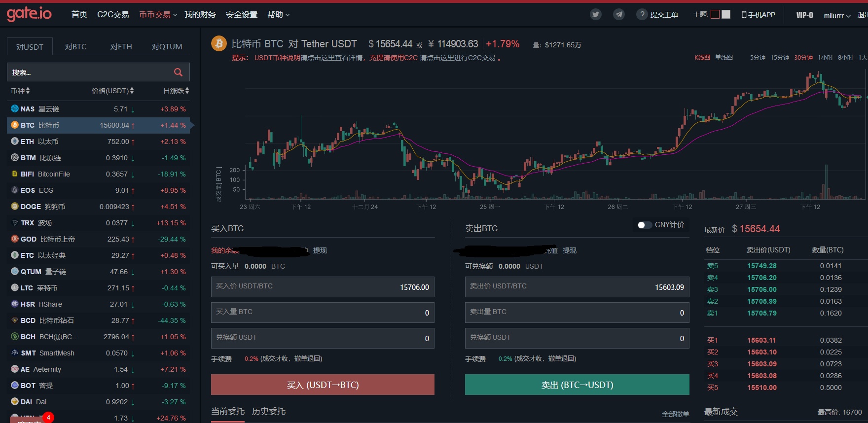Expand the 帮助 dropdown menu
Screen dimensions: 868x423
tap(278, 15)
